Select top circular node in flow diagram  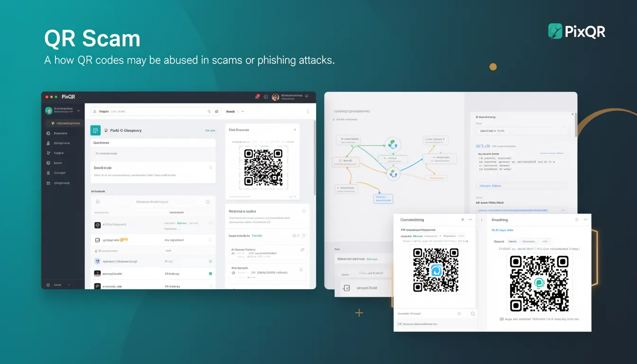click(x=393, y=145)
